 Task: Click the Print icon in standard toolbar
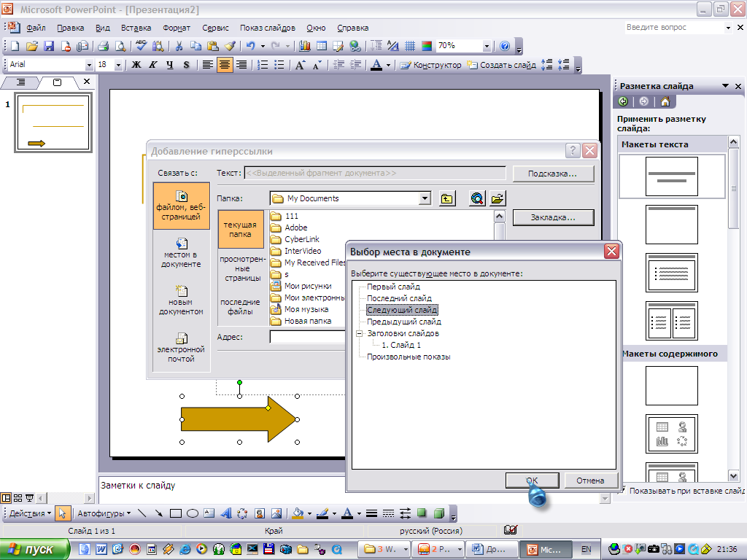click(103, 46)
